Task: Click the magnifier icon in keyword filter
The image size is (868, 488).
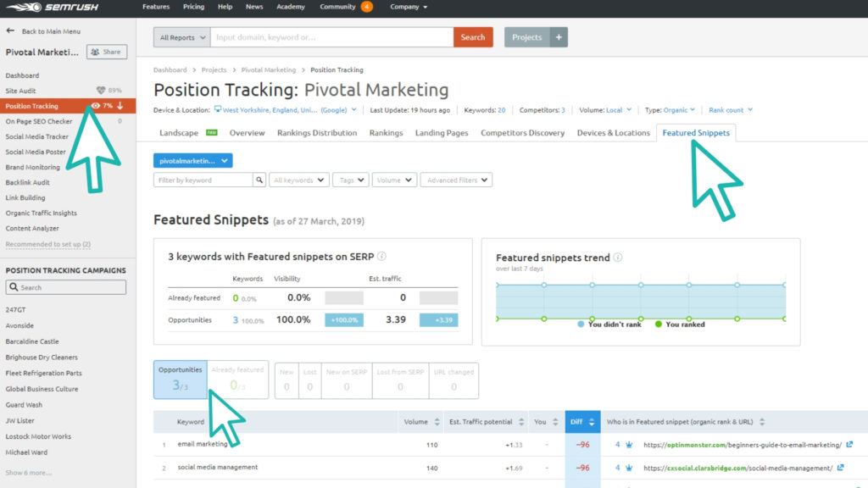Action: 259,180
